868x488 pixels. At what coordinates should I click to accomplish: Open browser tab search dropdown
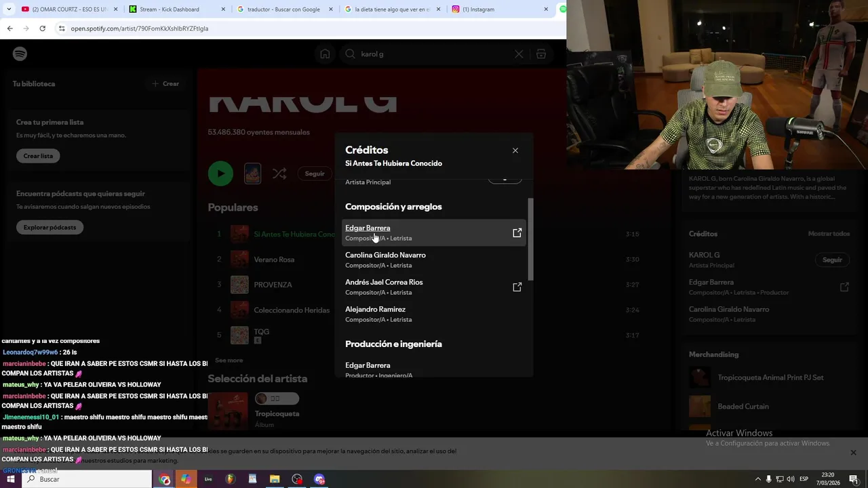tap(8, 9)
